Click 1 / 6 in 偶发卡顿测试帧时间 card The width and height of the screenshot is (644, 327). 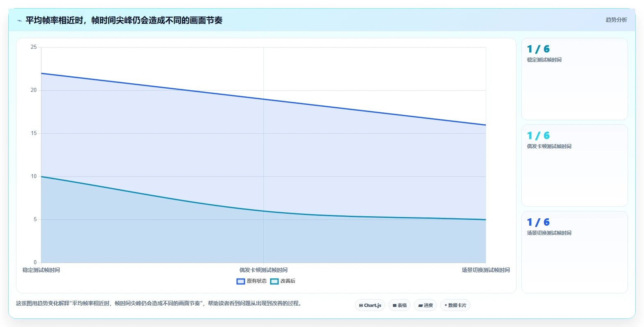(x=538, y=136)
